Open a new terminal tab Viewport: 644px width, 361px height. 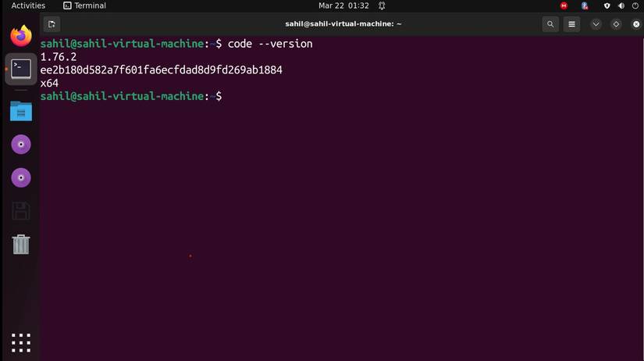tap(52, 24)
